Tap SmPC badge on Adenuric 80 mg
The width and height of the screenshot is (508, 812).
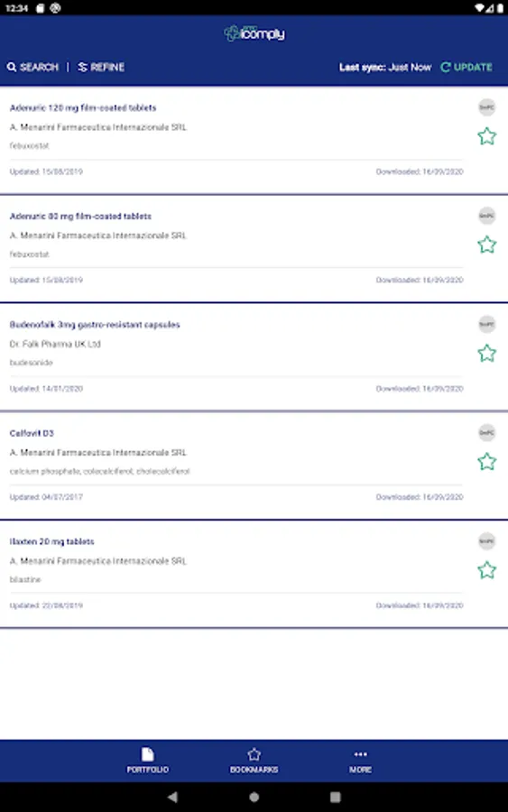pyautogui.click(x=486, y=216)
